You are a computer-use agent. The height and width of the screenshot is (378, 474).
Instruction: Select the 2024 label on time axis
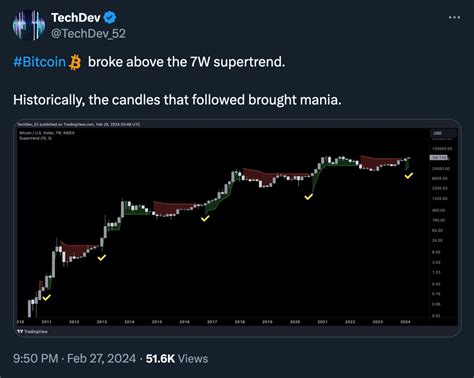pyautogui.click(x=405, y=322)
